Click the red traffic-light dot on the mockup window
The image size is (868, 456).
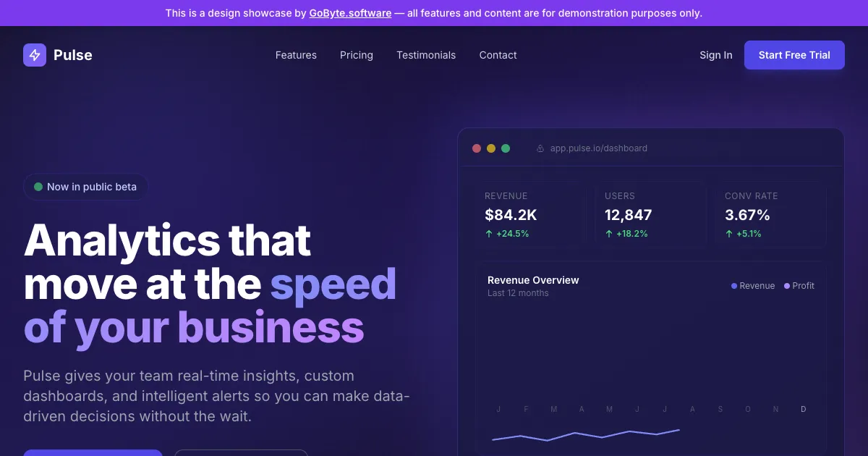[x=477, y=148]
